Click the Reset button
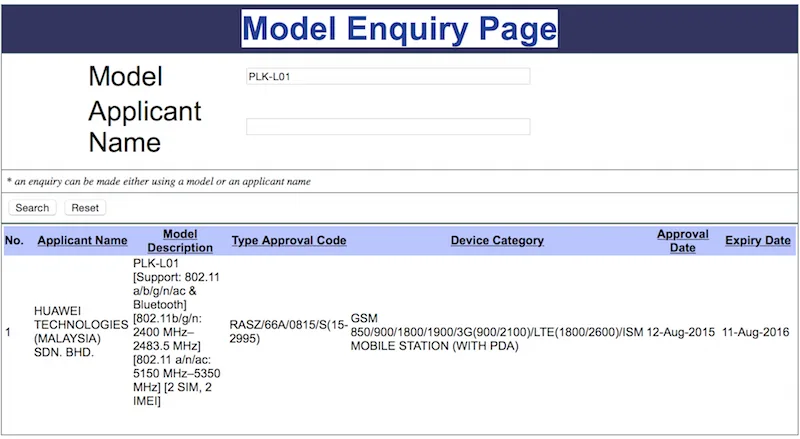This screenshot has width=800, height=439. pos(85,208)
